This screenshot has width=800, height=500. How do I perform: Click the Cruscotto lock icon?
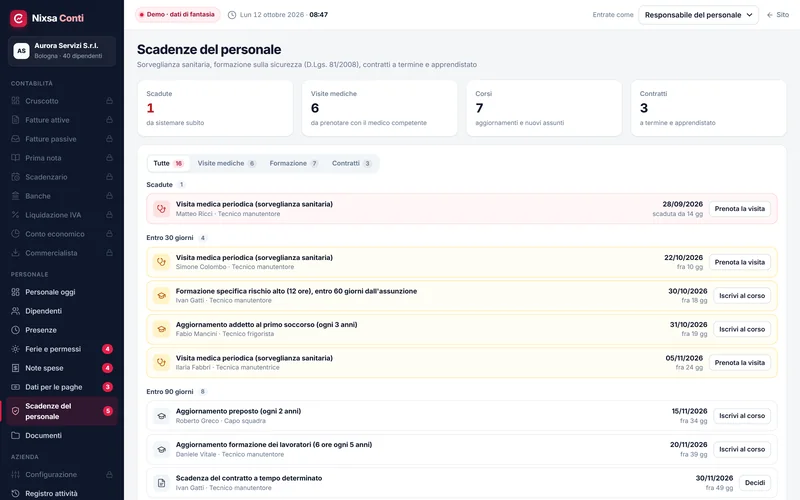109,101
